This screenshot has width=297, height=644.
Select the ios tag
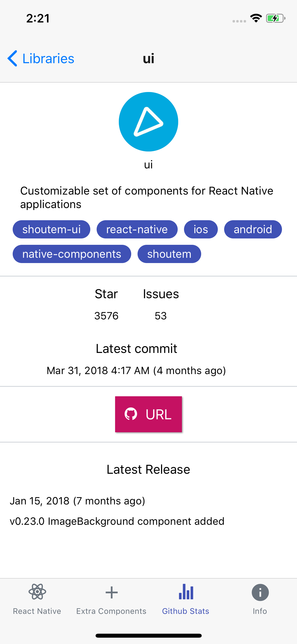click(x=201, y=229)
